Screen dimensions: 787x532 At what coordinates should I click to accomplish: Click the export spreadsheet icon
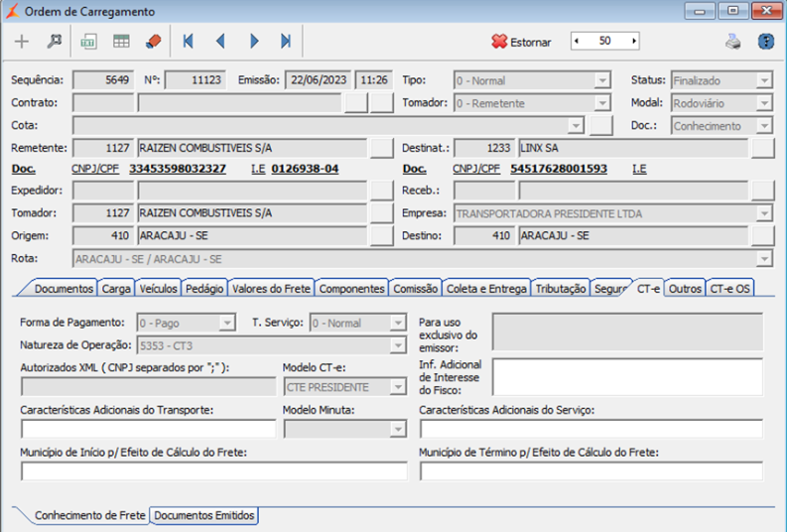click(x=89, y=41)
